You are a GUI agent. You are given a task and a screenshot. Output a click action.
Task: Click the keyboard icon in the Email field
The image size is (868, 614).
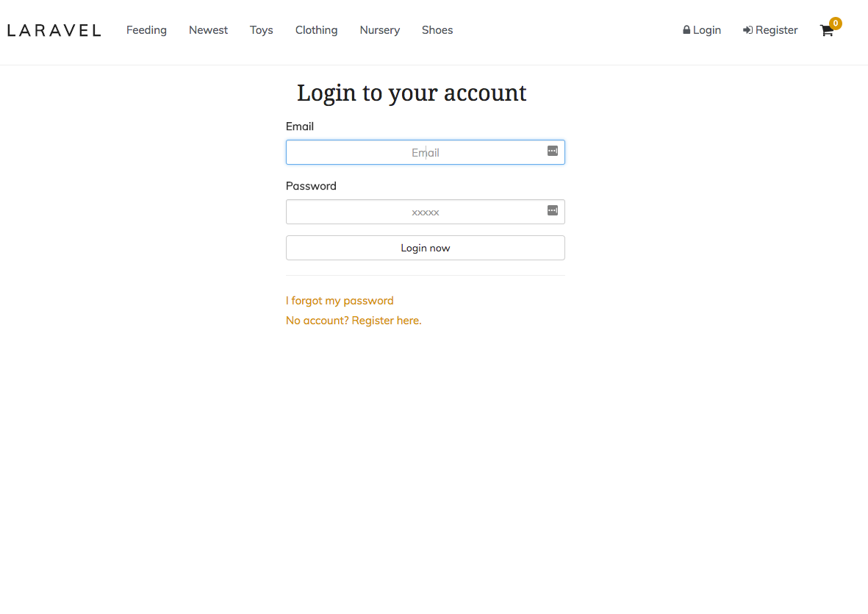click(552, 150)
